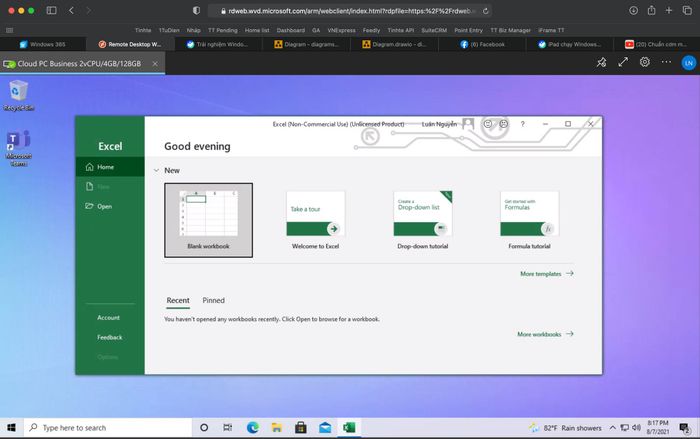700x439 pixels.
Task: Click the Windows Start button
Action: point(11,428)
